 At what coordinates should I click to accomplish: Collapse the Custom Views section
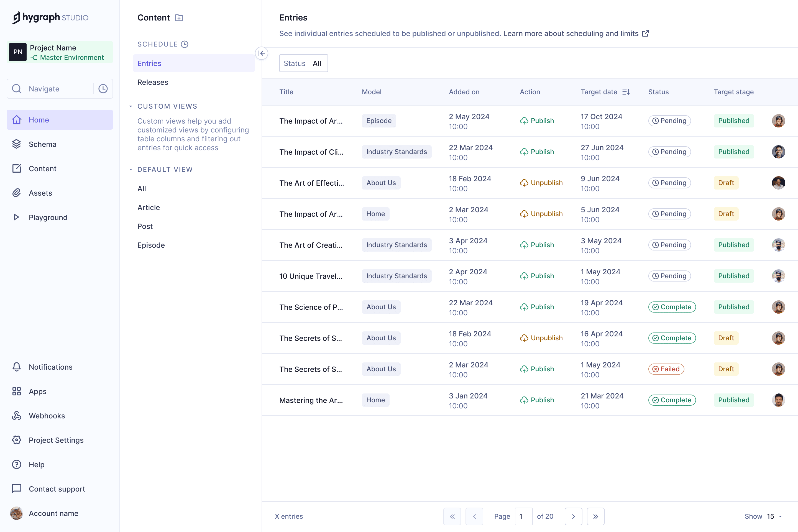point(131,106)
